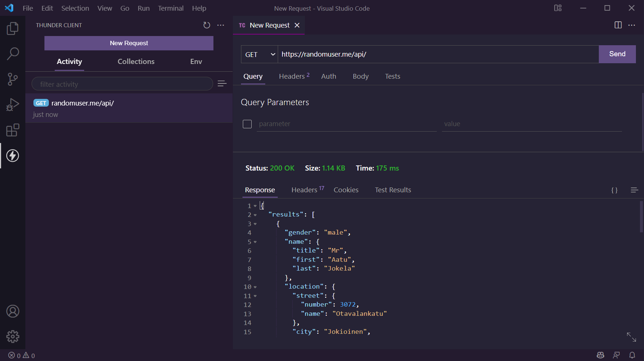The height and width of the screenshot is (361, 644).
Task: Collapse the "results" array fold arrow
Action: tap(255, 215)
